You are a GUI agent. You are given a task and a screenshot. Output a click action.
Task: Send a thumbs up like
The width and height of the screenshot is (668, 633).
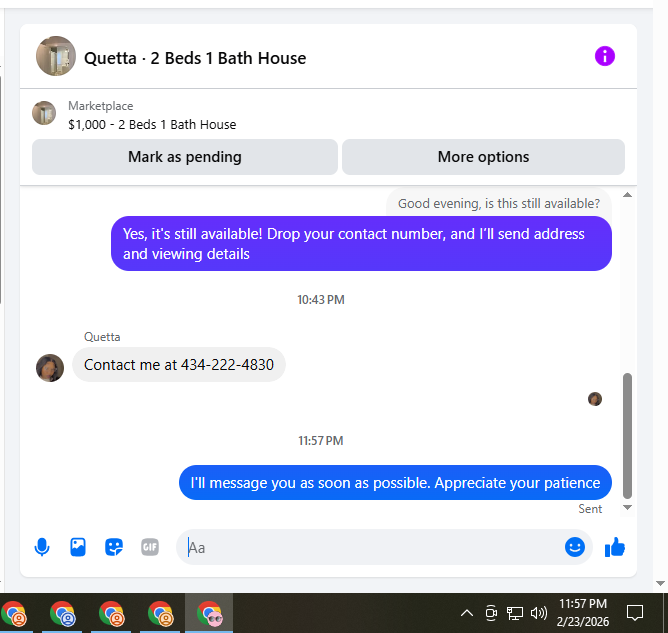[x=615, y=547]
